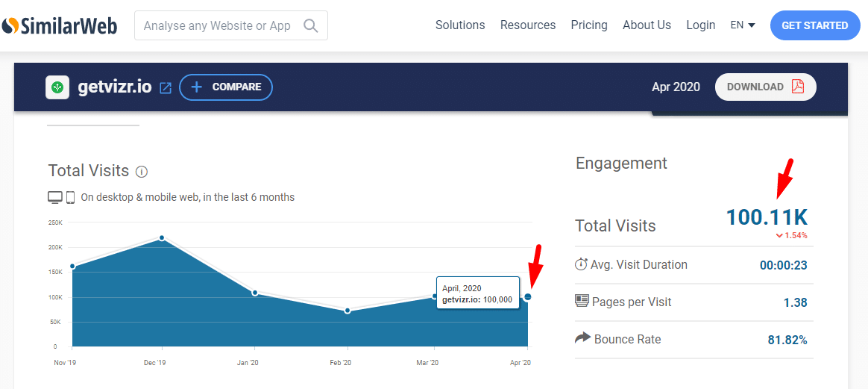Click the 1.38 pages per visit value
The width and height of the screenshot is (868, 389).
point(796,302)
